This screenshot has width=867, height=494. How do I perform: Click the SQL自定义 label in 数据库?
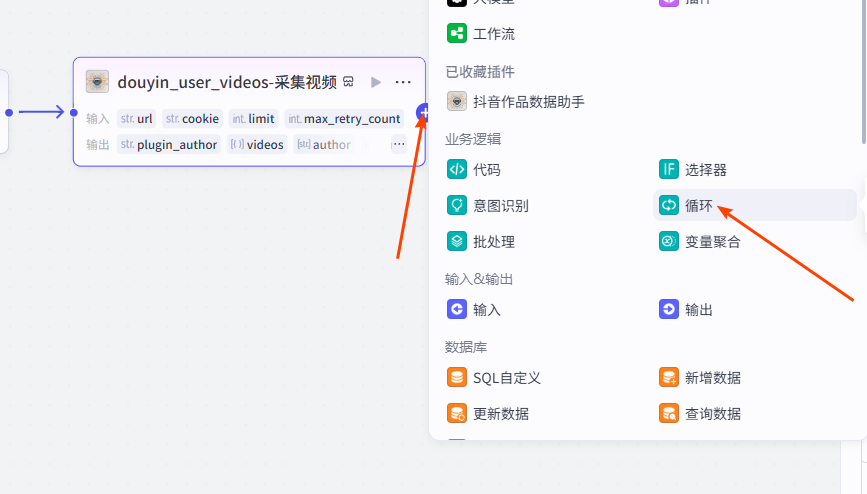click(506, 378)
